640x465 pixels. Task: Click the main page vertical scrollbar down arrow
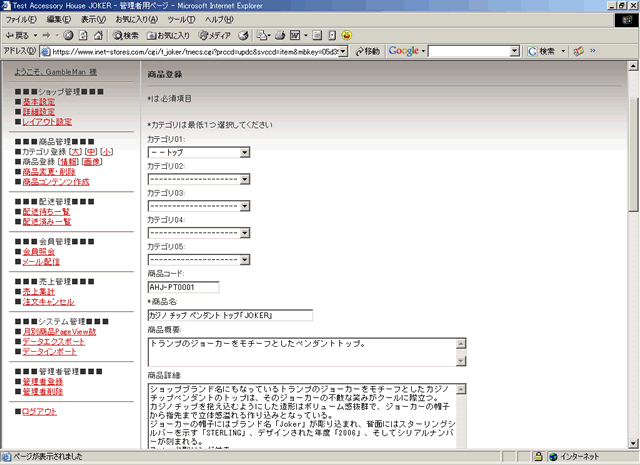pos(633,436)
